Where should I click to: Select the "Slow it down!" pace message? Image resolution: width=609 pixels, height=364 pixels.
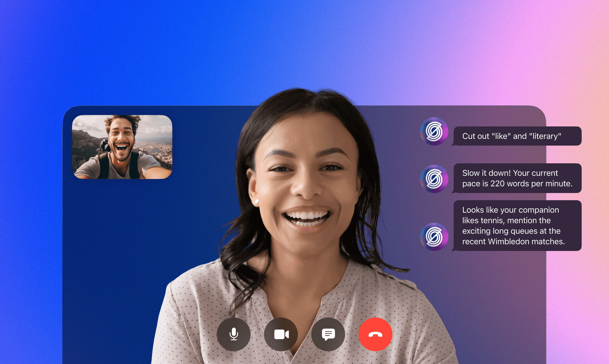[517, 178]
